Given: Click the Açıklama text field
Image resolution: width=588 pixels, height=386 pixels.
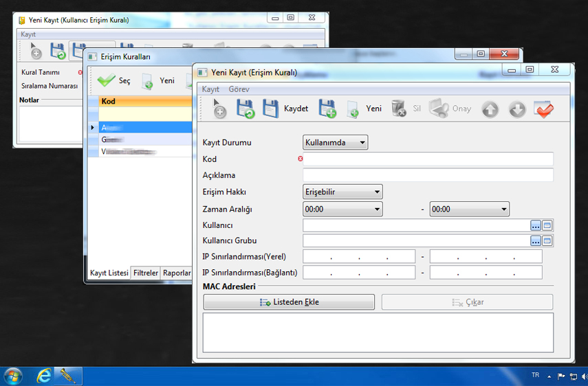Looking at the screenshot, I should (x=428, y=175).
